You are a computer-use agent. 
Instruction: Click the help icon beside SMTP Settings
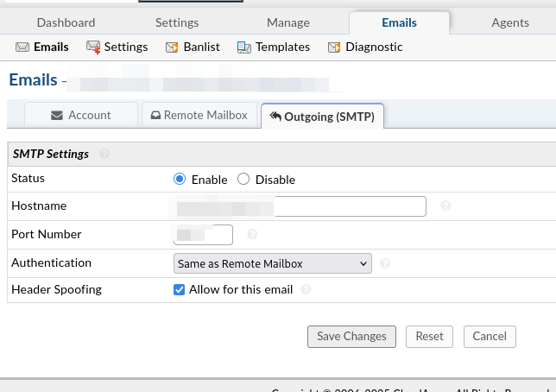click(x=104, y=154)
